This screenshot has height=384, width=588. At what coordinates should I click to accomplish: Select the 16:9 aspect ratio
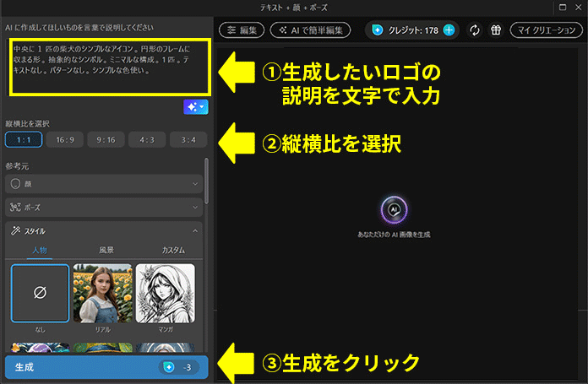click(65, 140)
